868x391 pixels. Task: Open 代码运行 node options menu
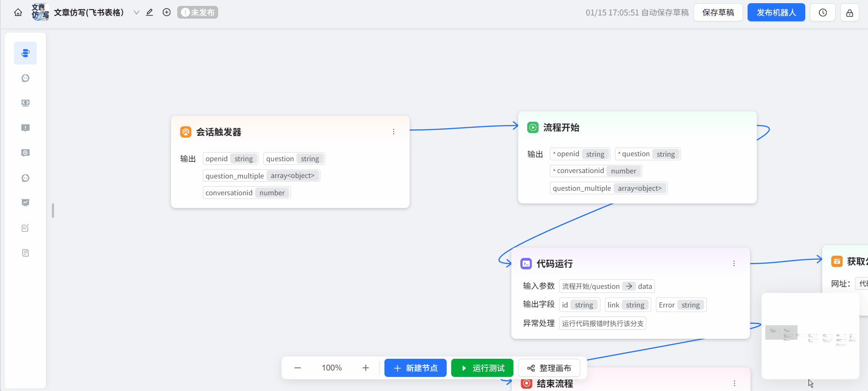coord(734,263)
